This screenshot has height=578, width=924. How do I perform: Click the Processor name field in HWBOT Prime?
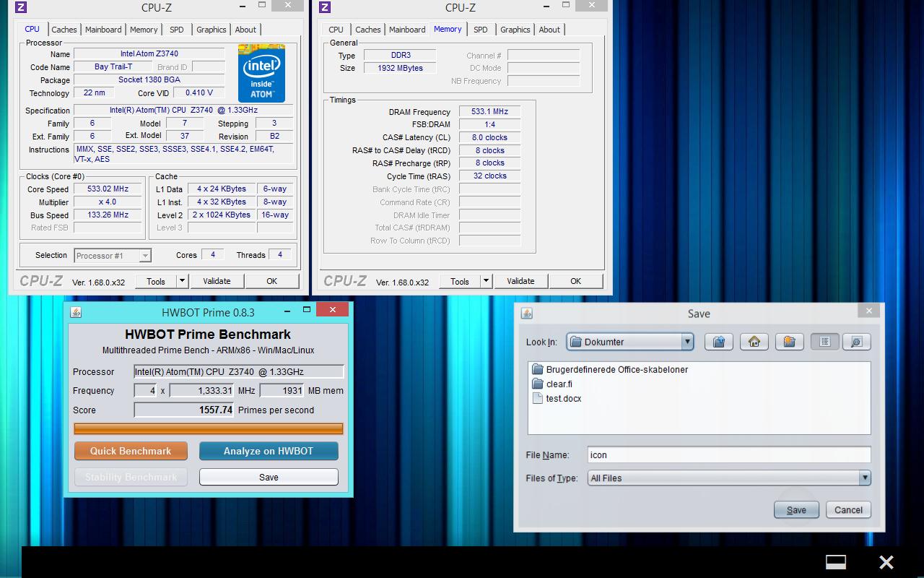pyautogui.click(x=239, y=371)
